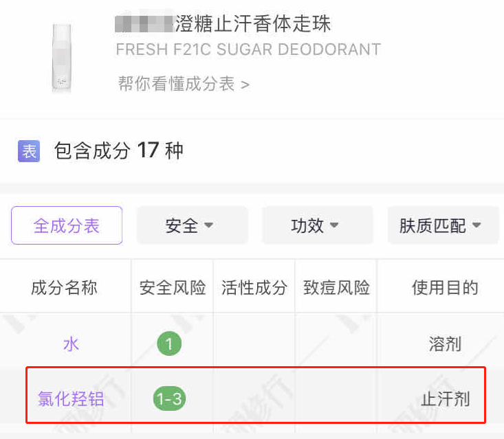Click the 使用目的 column header
Screen dimensions: 504x439
point(444,288)
